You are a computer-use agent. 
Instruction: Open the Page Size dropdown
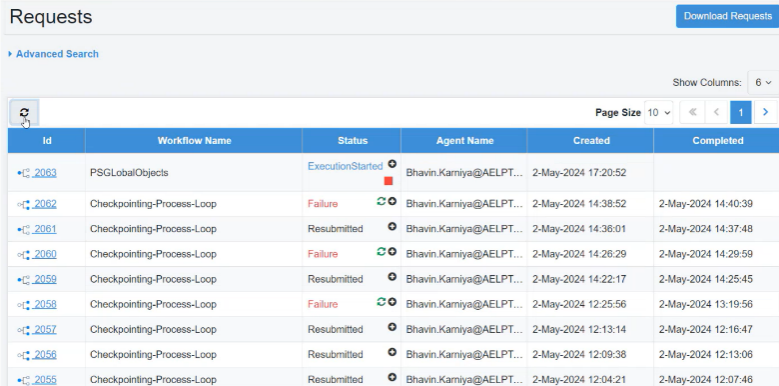[658, 112]
